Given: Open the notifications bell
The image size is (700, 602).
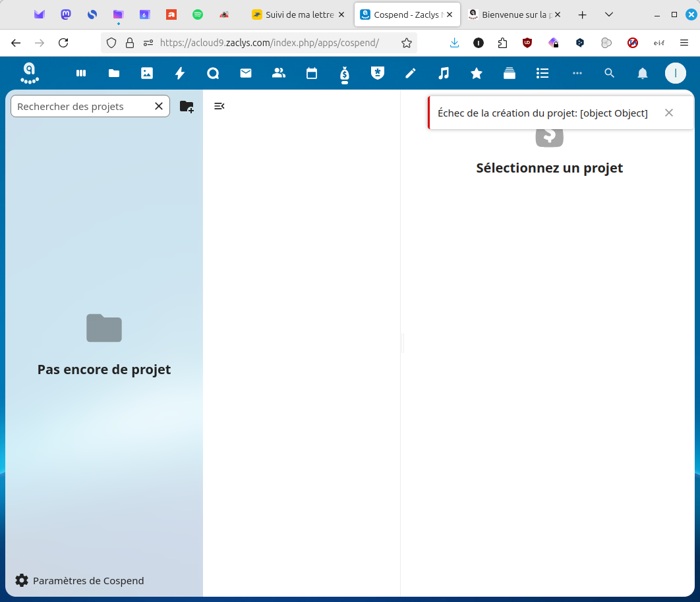Looking at the screenshot, I should [643, 73].
